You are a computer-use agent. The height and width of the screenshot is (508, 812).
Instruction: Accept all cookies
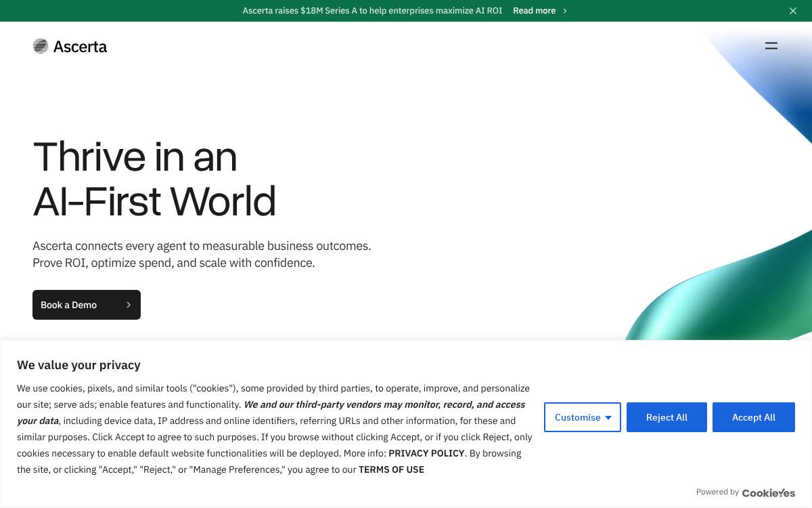pyautogui.click(x=754, y=417)
